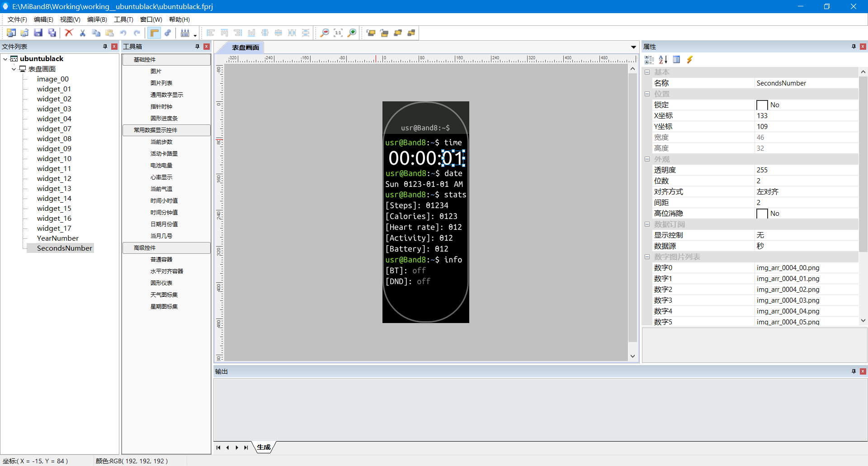Select widget_07 in the file tree
Screen dimensions: 868x466
(x=54, y=129)
